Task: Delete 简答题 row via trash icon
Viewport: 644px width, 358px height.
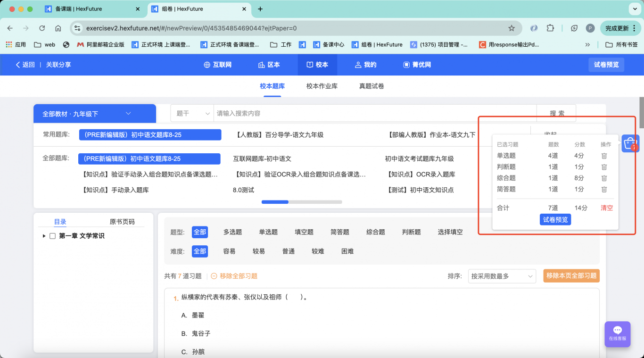Action: [604, 189]
